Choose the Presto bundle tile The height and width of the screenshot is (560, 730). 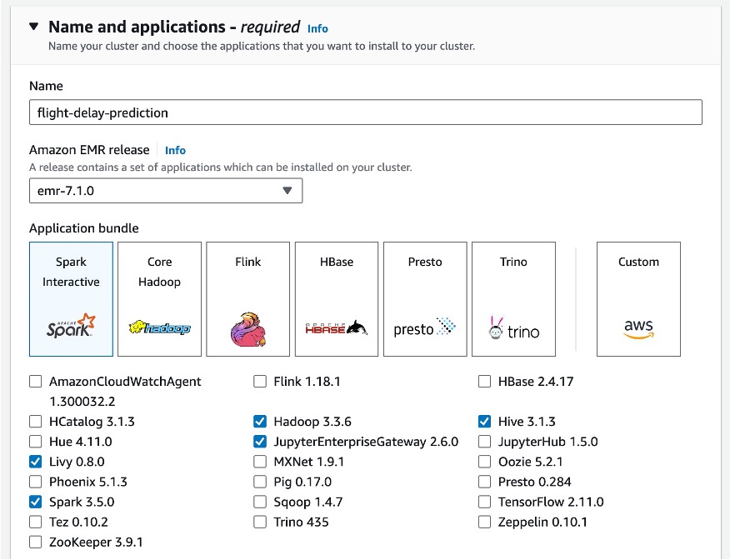(425, 299)
